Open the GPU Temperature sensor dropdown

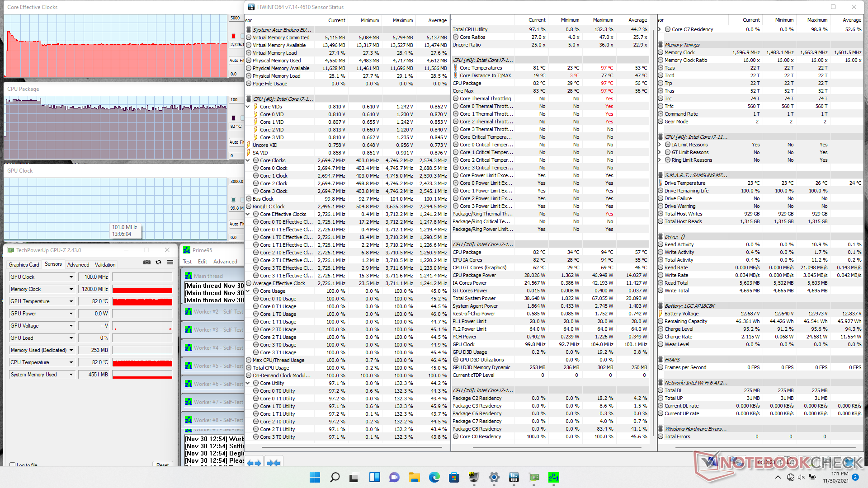click(x=71, y=301)
